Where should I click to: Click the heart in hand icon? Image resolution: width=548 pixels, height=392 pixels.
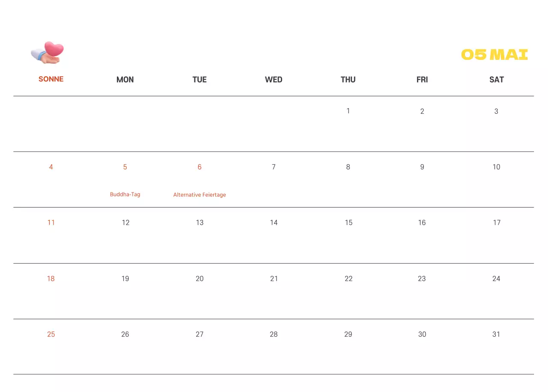point(48,53)
